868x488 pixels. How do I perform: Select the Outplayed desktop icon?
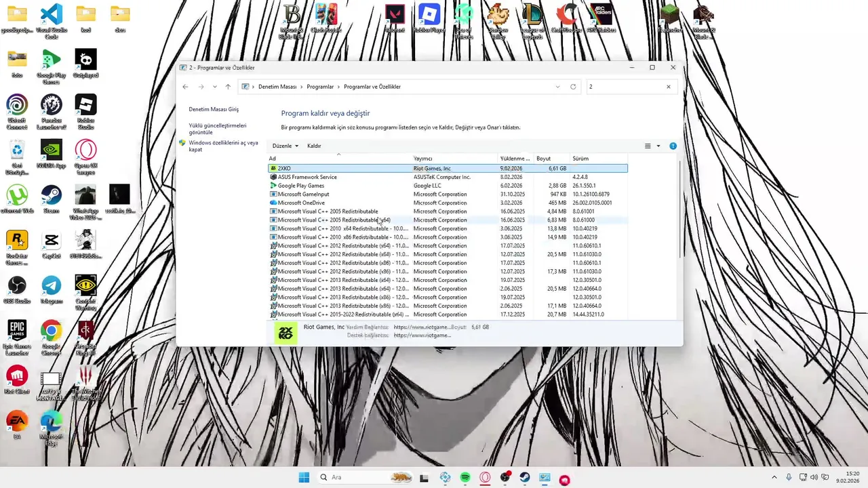pyautogui.click(x=85, y=64)
